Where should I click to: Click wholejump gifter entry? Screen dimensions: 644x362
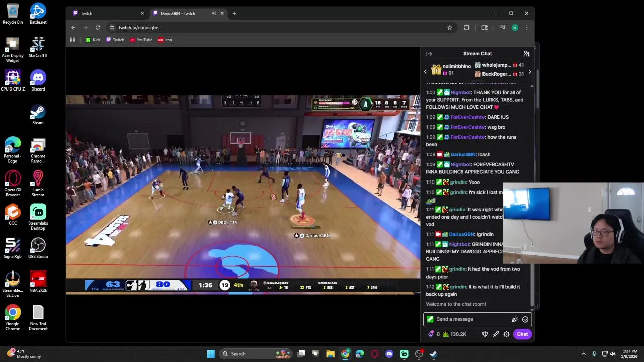(x=500, y=65)
